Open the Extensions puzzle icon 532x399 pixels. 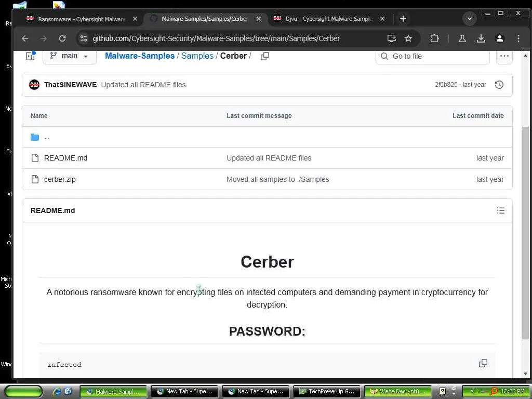click(434, 38)
